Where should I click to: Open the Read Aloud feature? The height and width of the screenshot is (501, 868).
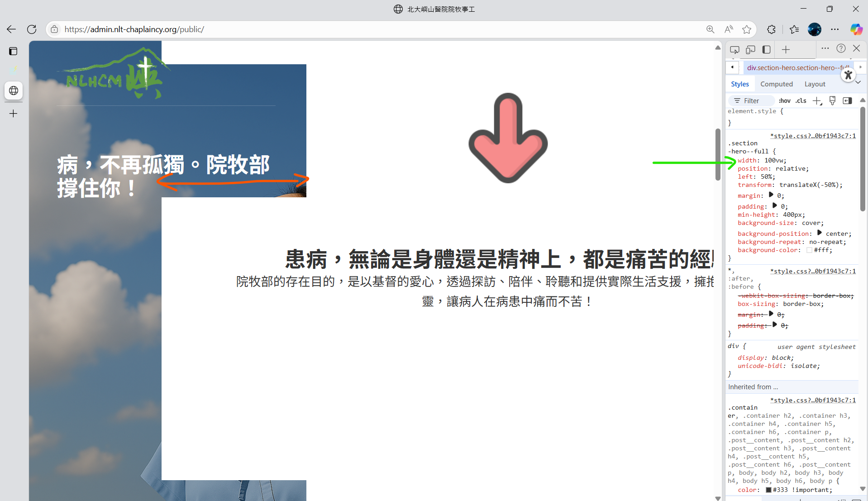pyautogui.click(x=729, y=29)
